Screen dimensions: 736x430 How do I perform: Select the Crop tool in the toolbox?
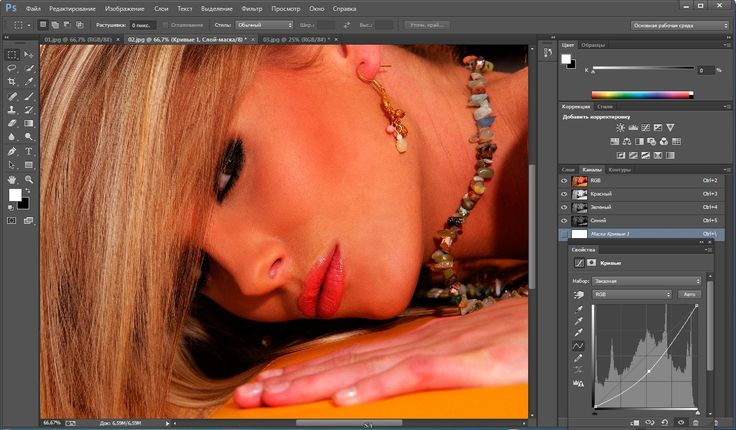(x=12, y=82)
